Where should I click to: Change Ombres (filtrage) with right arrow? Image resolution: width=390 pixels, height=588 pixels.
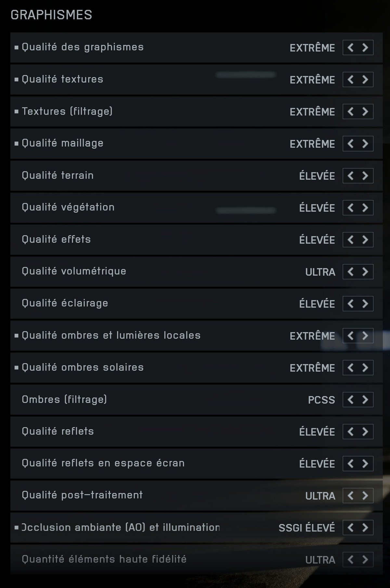pyautogui.click(x=365, y=399)
